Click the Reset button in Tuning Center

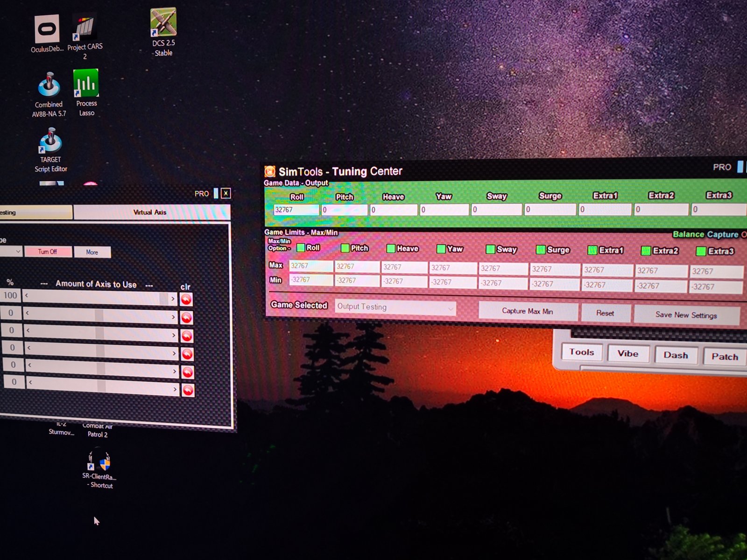606,313
